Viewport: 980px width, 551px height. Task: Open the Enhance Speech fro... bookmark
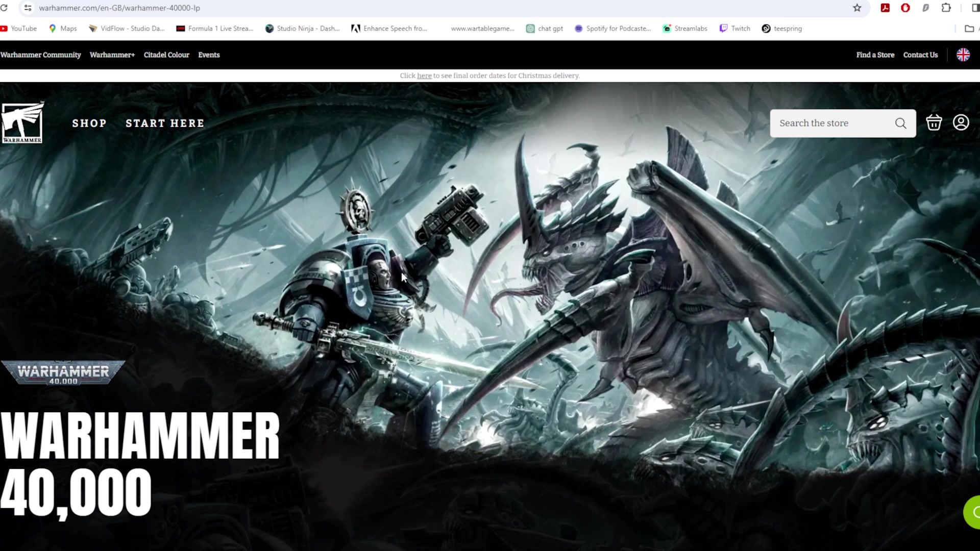click(x=389, y=29)
